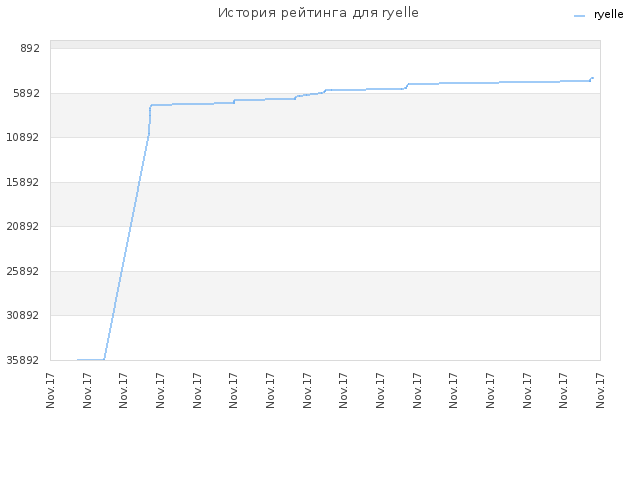Click the sharp corner where steep rise ends

click(151, 105)
